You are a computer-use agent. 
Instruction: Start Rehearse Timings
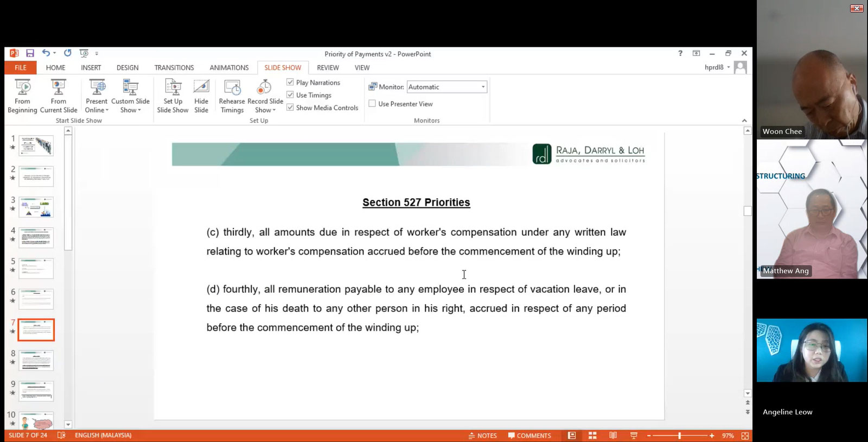232,96
